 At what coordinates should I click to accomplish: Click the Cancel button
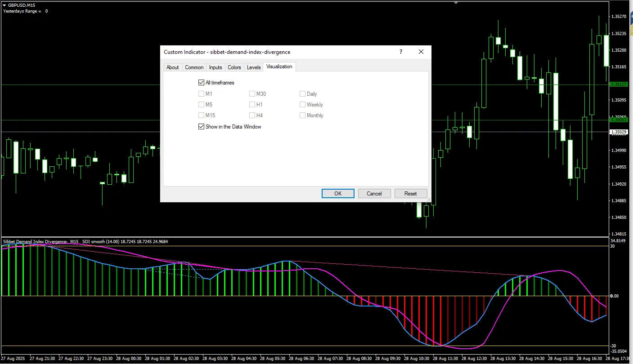click(374, 194)
